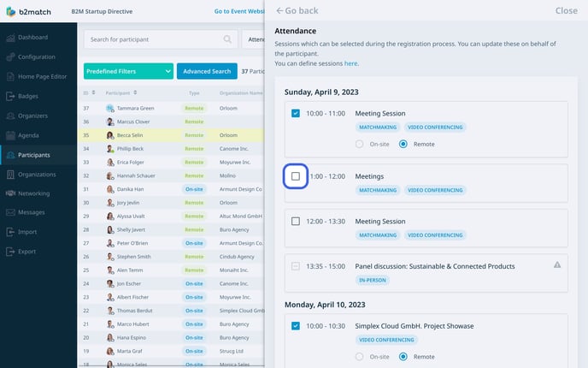Open Dashboard from the sidebar

point(32,37)
